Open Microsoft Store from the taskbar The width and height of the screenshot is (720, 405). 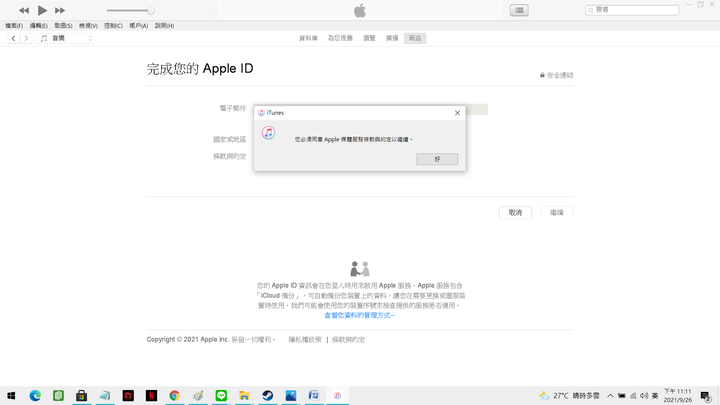click(x=82, y=395)
